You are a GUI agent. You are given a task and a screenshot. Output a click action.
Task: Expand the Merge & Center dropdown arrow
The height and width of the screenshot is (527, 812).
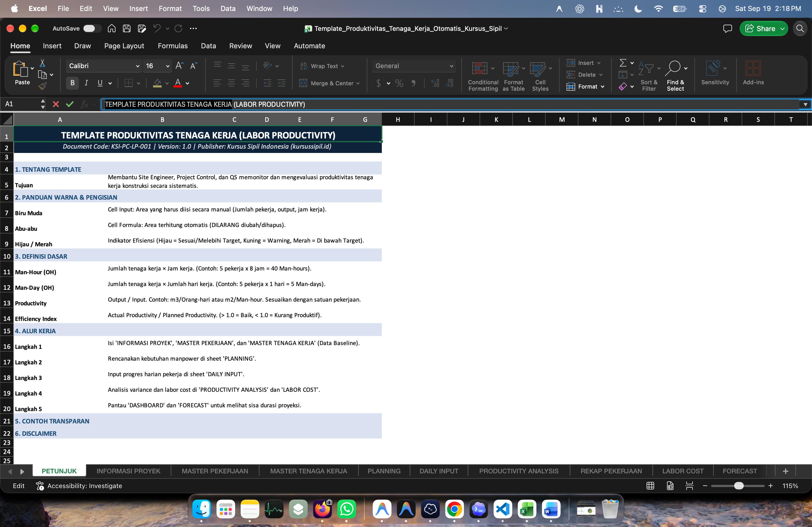click(358, 83)
